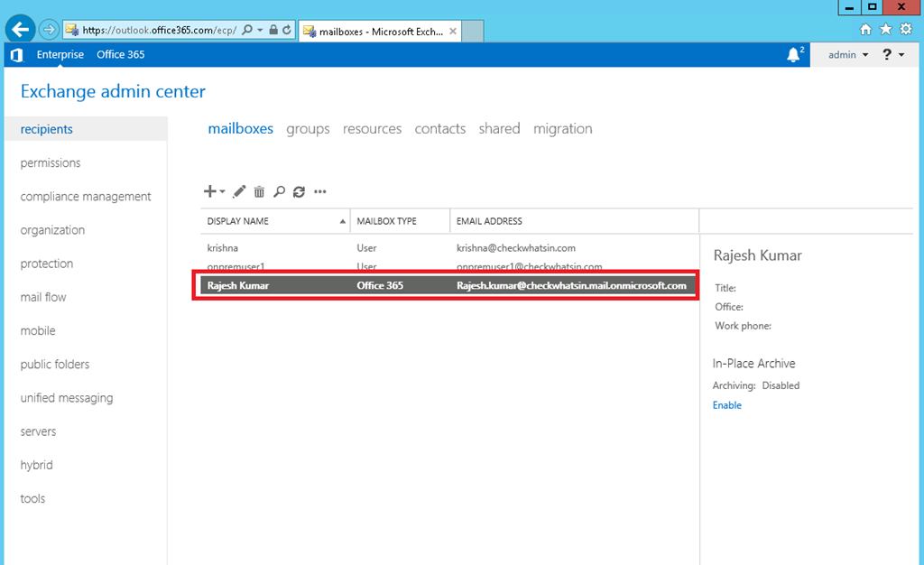Refresh the mailbox list
Image resolution: width=924 pixels, height=565 pixels.
click(x=299, y=191)
